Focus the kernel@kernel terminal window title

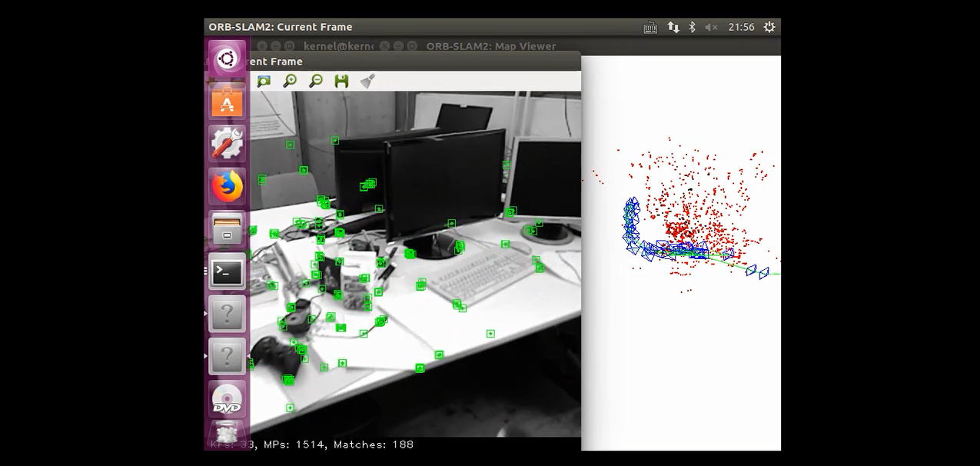338,46
